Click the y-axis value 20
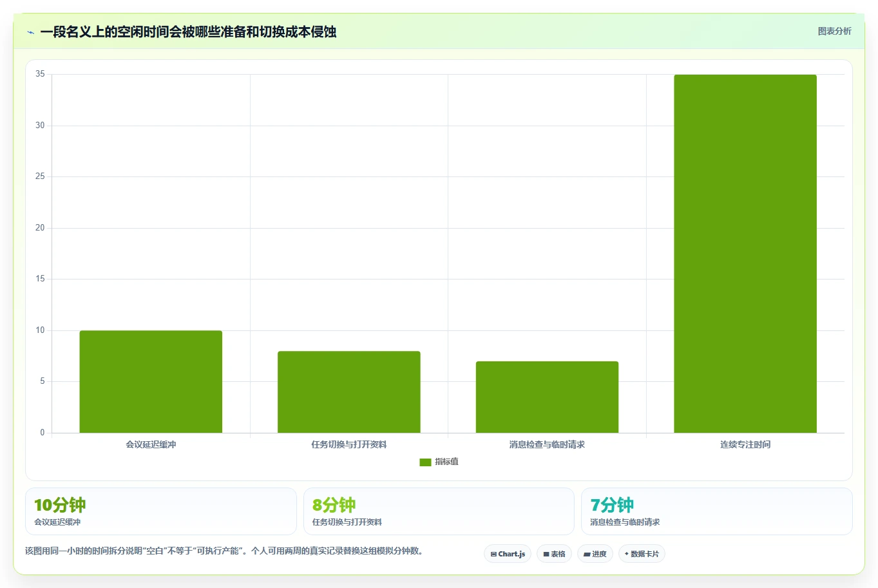 40,228
